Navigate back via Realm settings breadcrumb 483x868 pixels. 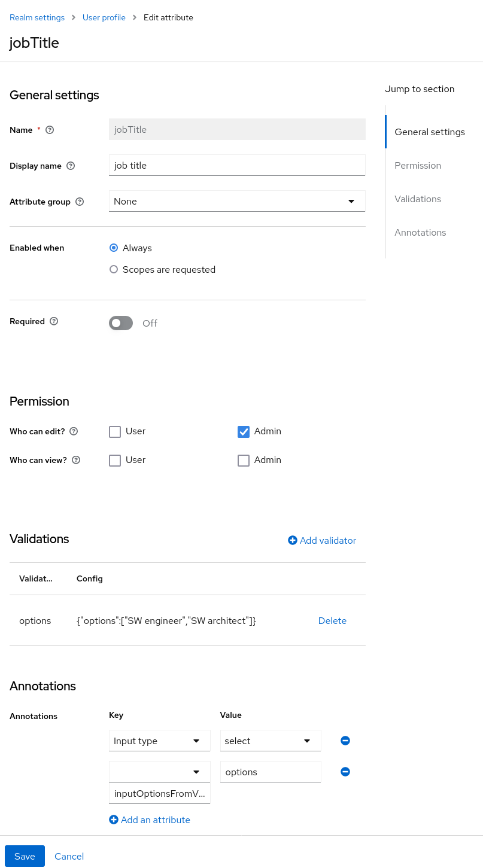click(37, 17)
